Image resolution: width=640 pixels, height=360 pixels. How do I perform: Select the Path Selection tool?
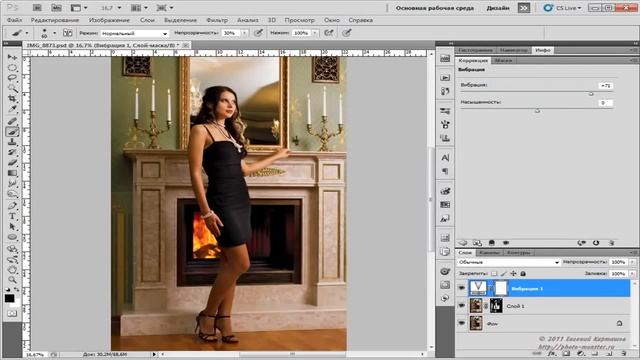tap(12, 227)
